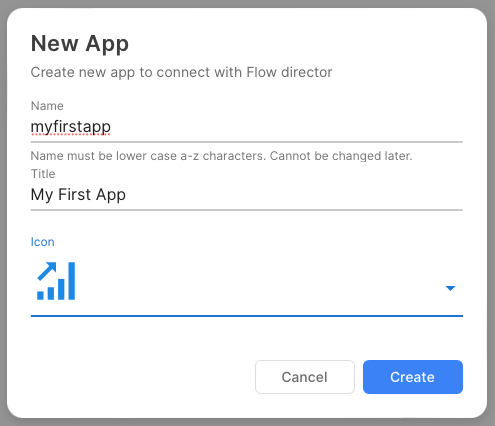Click the spell-check underlined word myfirstapp

click(71, 127)
